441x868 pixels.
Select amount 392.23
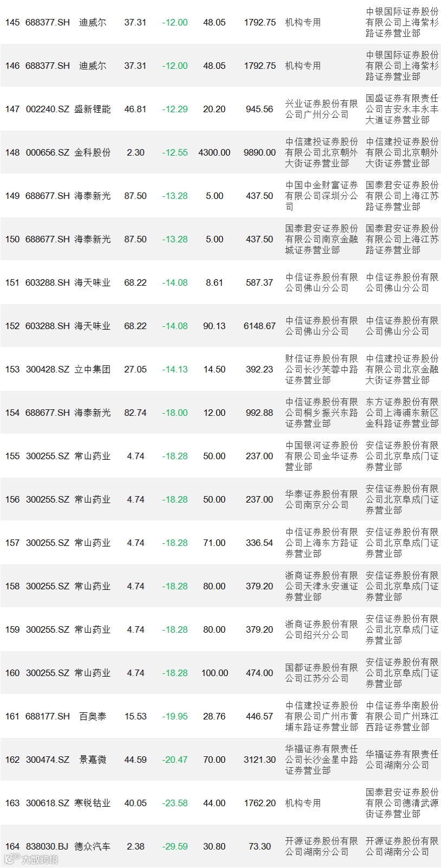tap(260, 369)
